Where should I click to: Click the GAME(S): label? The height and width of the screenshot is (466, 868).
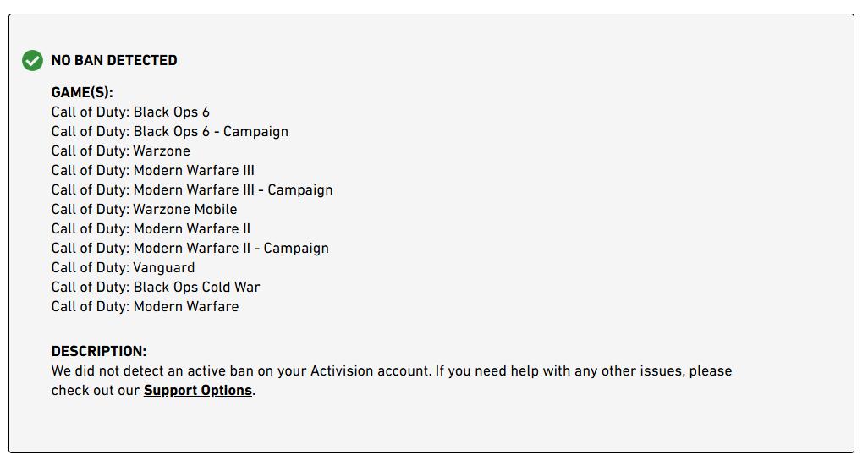[x=82, y=93]
